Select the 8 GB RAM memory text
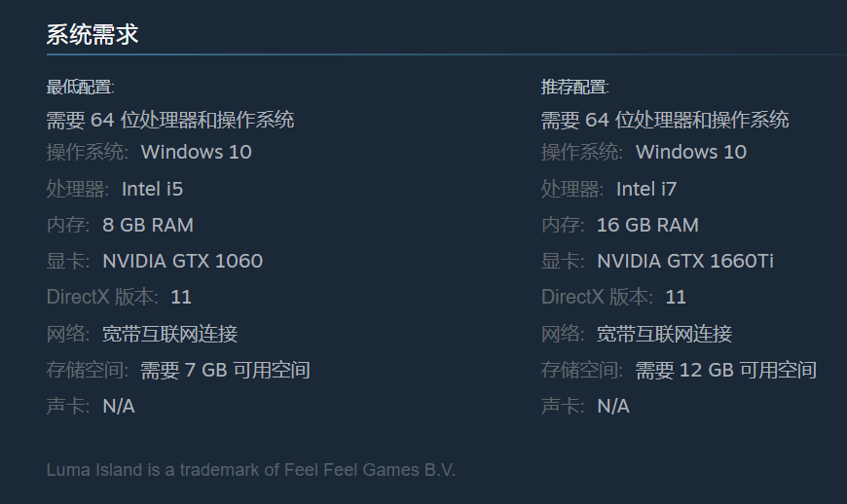 pos(148,225)
